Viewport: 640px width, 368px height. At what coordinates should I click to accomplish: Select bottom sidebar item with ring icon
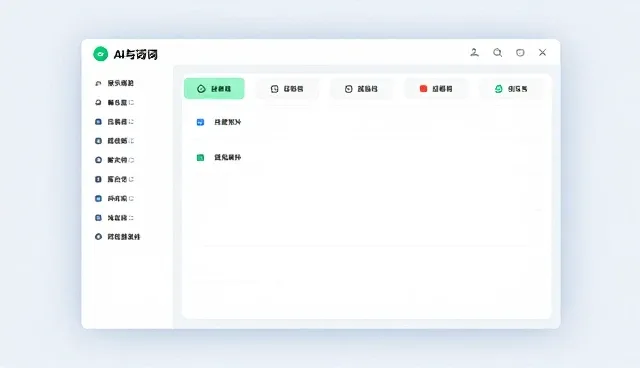(x=118, y=237)
